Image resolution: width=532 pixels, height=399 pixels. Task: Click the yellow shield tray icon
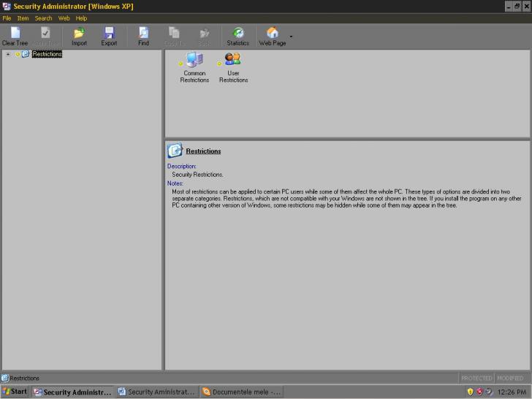471,392
